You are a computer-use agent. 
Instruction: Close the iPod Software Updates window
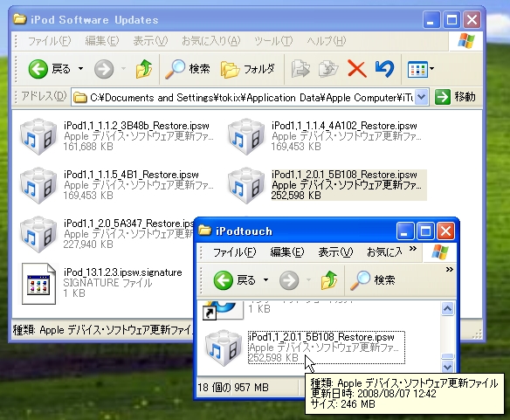[x=472, y=20]
